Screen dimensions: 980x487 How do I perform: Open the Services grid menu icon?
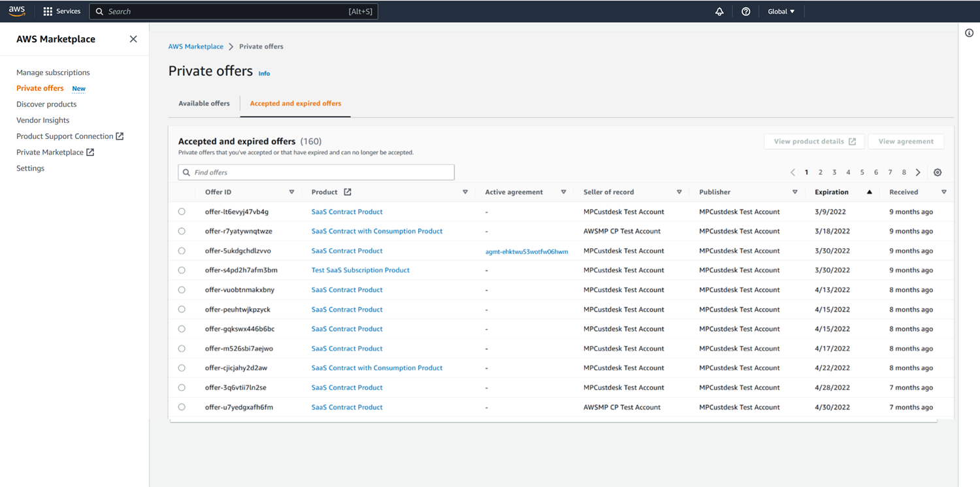tap(48, 12)
